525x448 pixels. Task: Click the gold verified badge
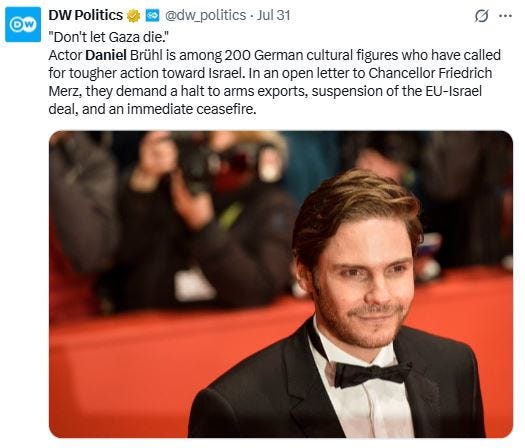click(x=133, y=16)
